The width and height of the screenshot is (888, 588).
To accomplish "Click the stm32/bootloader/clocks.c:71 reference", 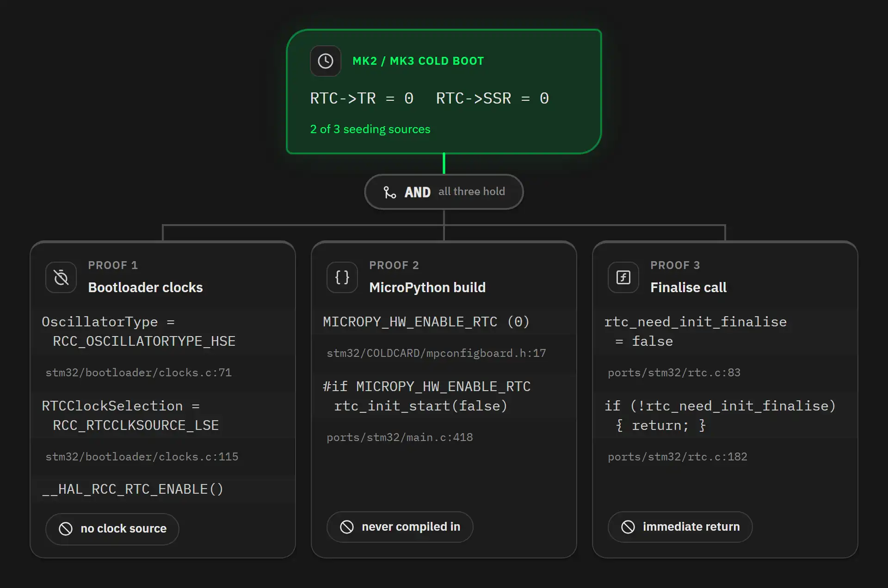I will point(139,373).
